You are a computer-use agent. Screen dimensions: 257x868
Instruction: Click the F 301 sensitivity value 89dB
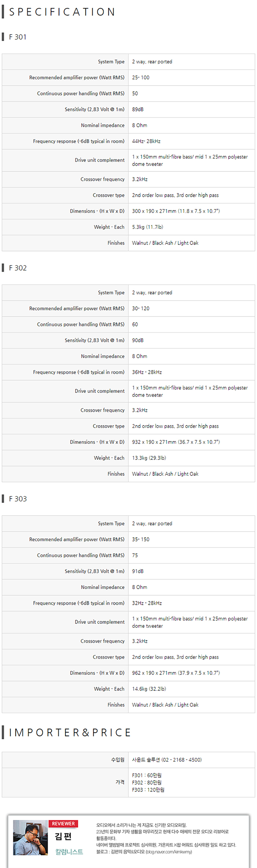138,109
